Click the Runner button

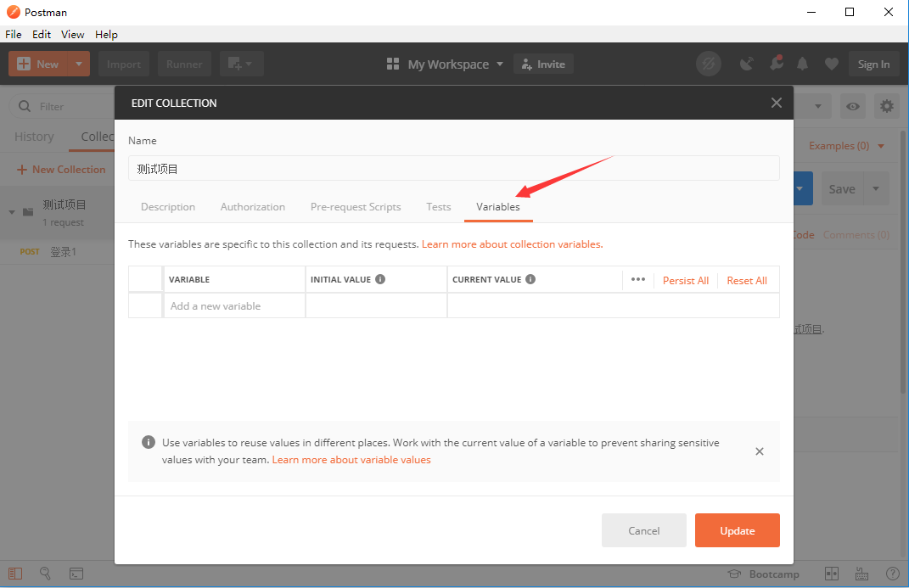click(x=184, y=64)
